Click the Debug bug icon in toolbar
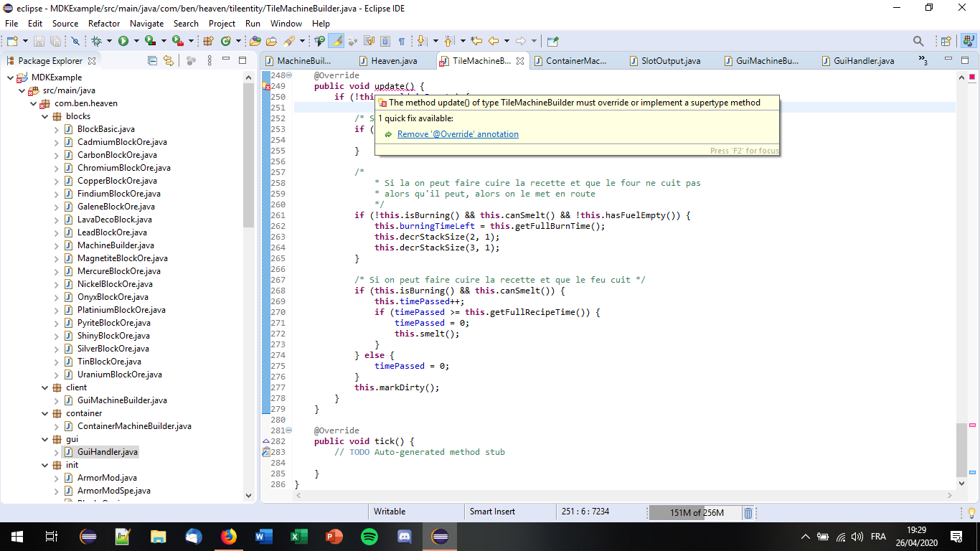The image size is (980, 551). (x=96, y=42)
